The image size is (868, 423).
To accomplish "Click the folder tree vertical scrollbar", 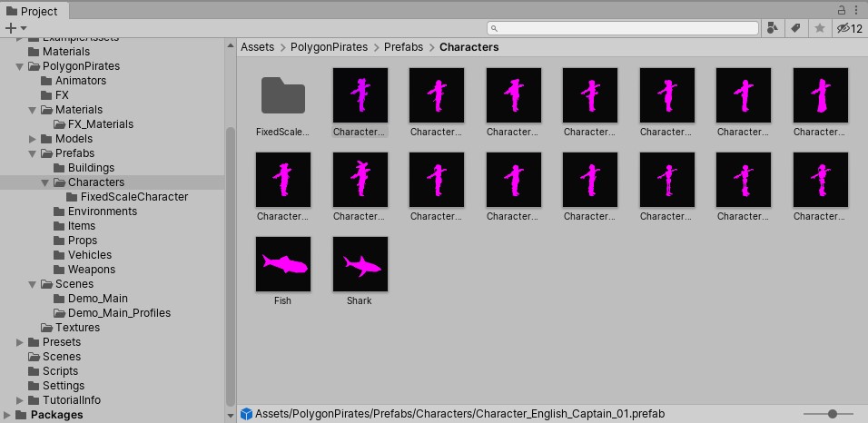I will (231, 267).
